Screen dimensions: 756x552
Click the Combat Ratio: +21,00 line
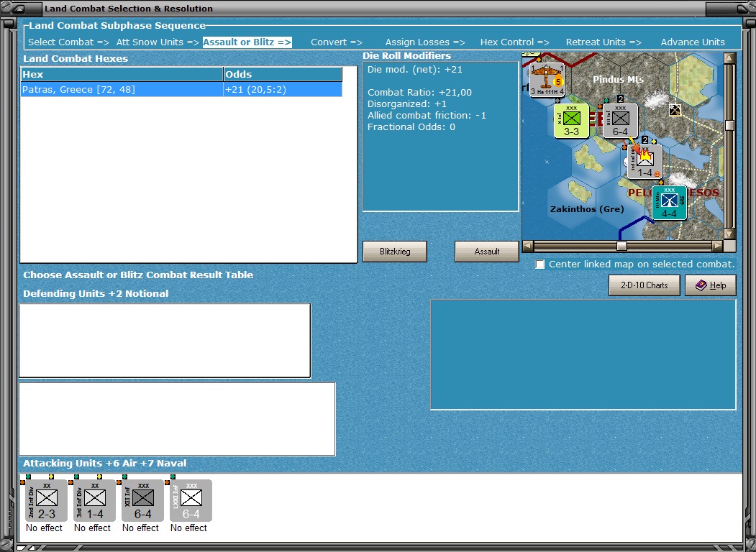coord(419,93)
